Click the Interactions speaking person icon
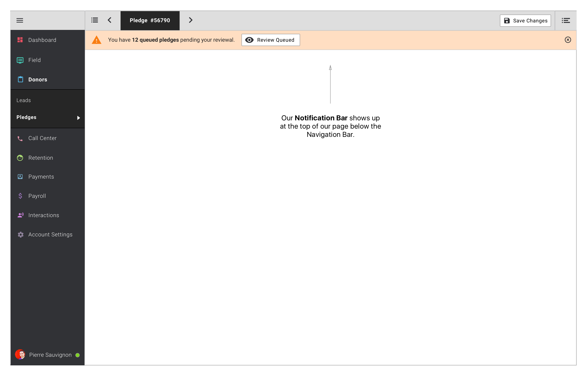This screenshot has width=588, height=376. click(x=20, y=215)
